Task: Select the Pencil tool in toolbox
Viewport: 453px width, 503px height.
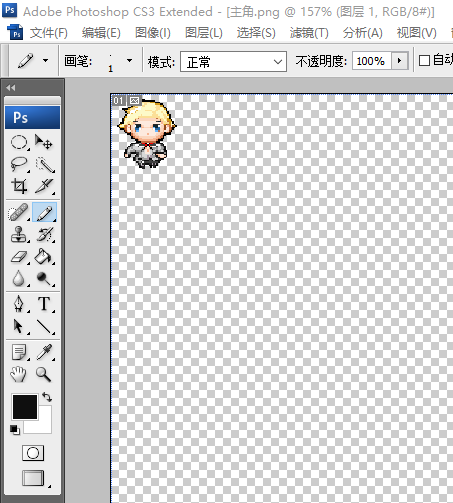Action: coord(44,212)
